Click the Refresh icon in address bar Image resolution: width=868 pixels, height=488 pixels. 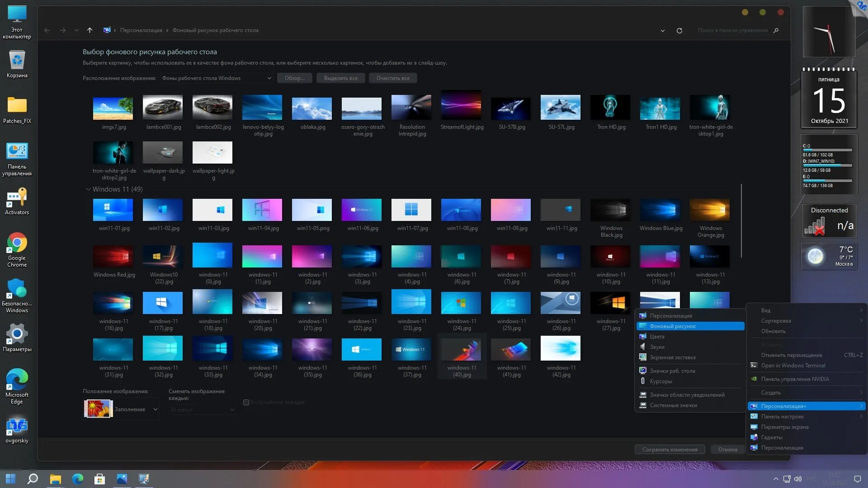tap(679, 31)
